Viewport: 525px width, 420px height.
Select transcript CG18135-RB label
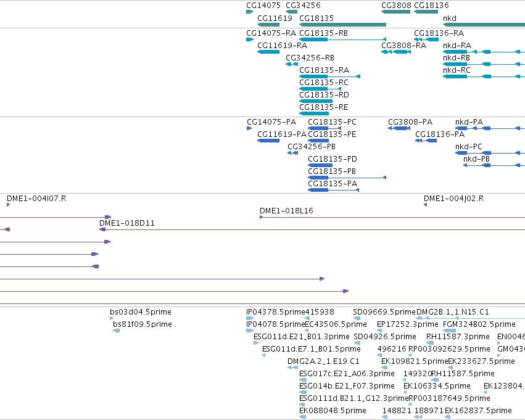coord(323,33)
